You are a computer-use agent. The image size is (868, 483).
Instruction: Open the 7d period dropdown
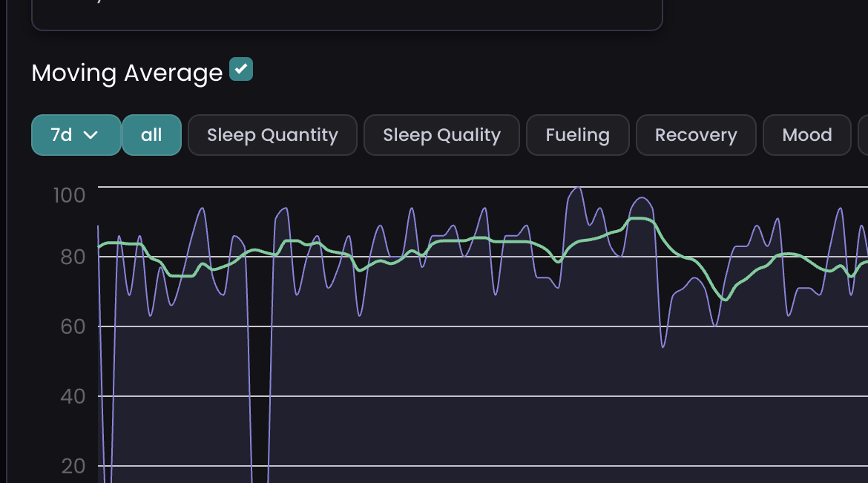tap(76, 135)
